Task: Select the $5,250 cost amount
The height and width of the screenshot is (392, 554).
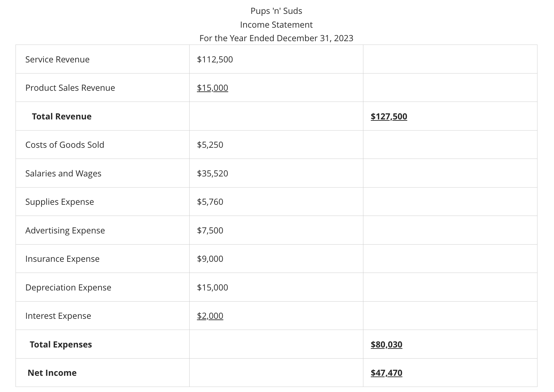Action: tap(210, 145)
